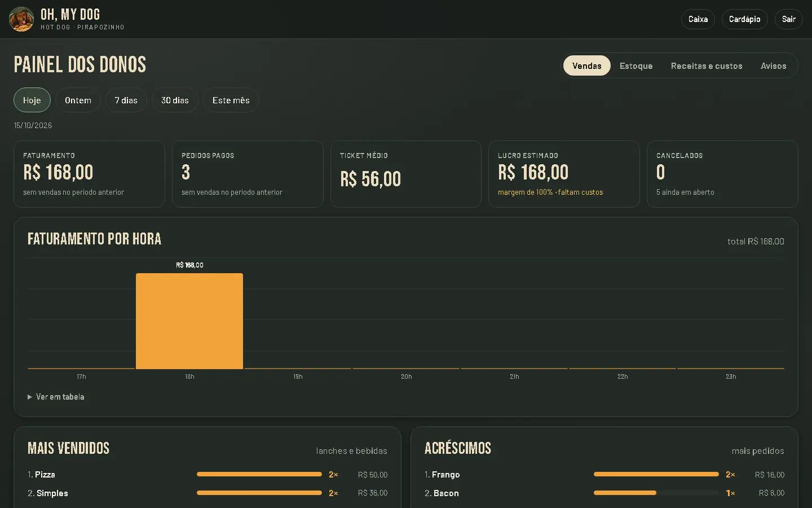Filter sales by Ontem
This screenshot has width=812, height=508.
pos(78,100)
